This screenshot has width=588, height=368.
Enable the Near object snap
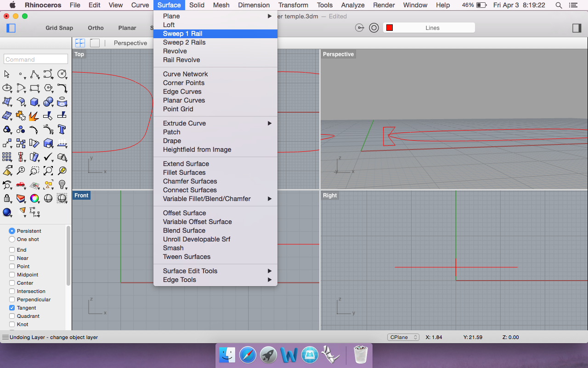pyautogui.click(x=12, y=258)
